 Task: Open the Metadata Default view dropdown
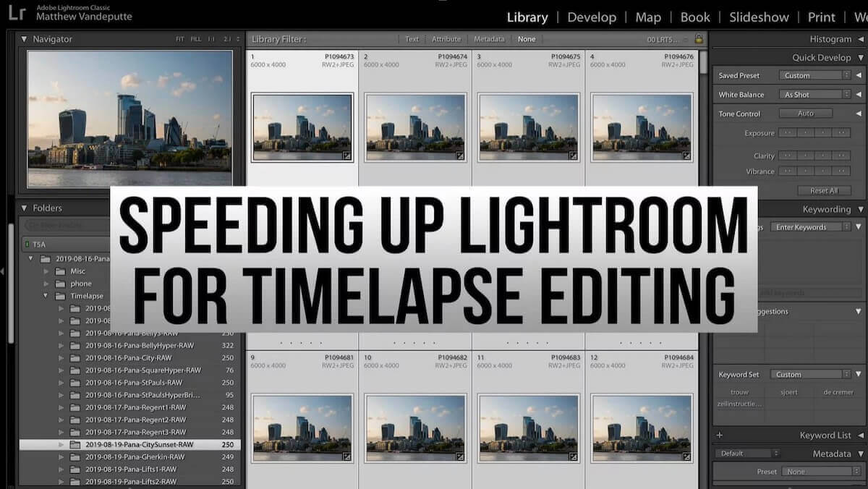(748, 454)
